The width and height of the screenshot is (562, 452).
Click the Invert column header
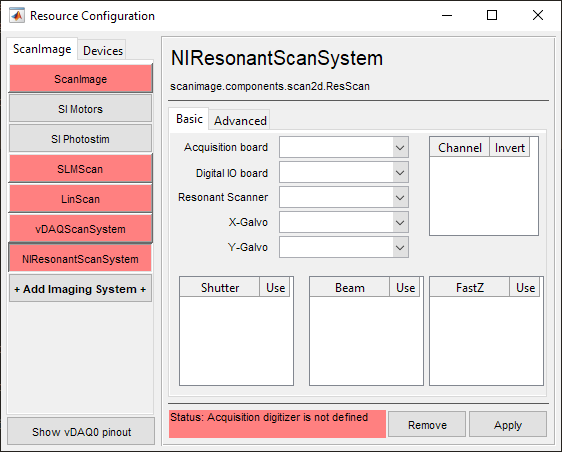tap(510, 147)
